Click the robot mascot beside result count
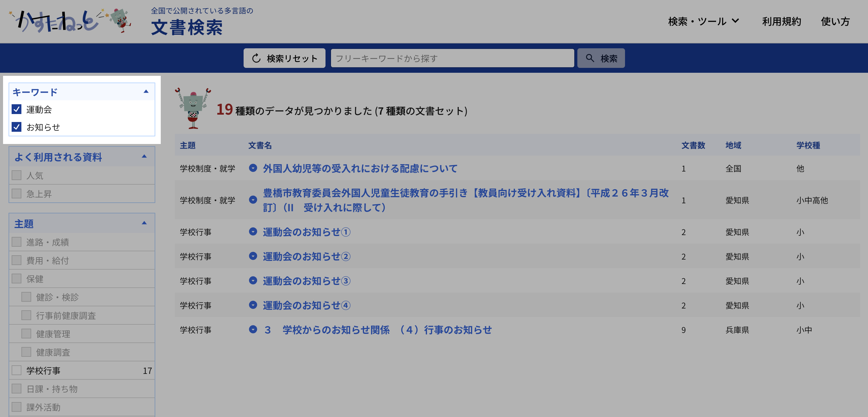This screenshot has height=417, width=868. pos(193,108)
